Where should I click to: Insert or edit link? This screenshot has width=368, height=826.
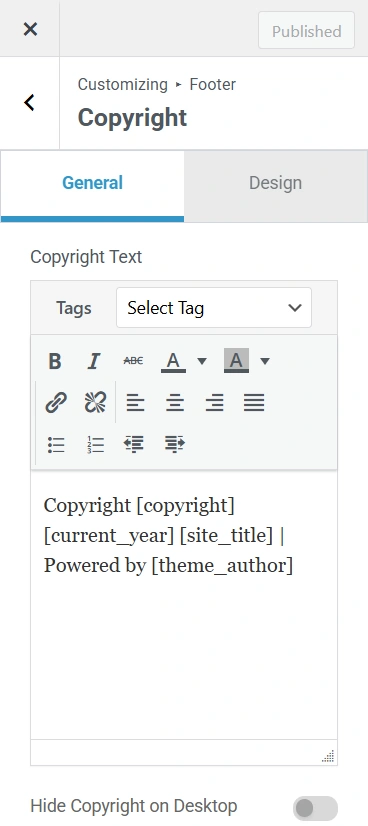coord(56,402)
